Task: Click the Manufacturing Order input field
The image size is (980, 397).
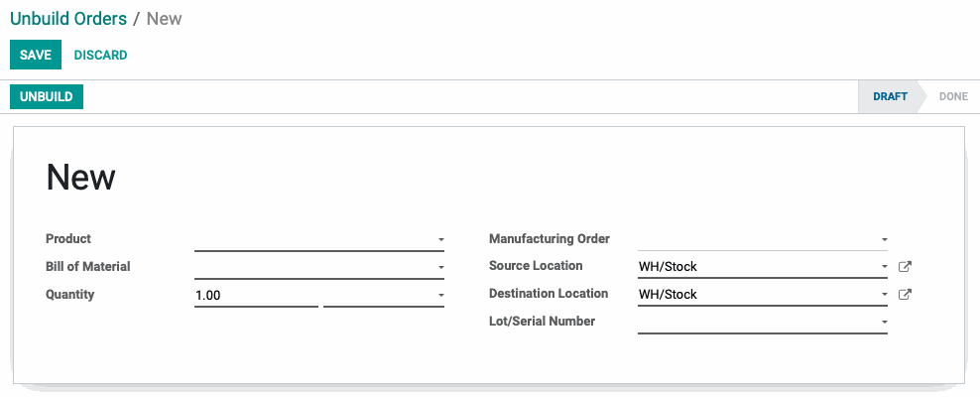Action: point(758,239)
